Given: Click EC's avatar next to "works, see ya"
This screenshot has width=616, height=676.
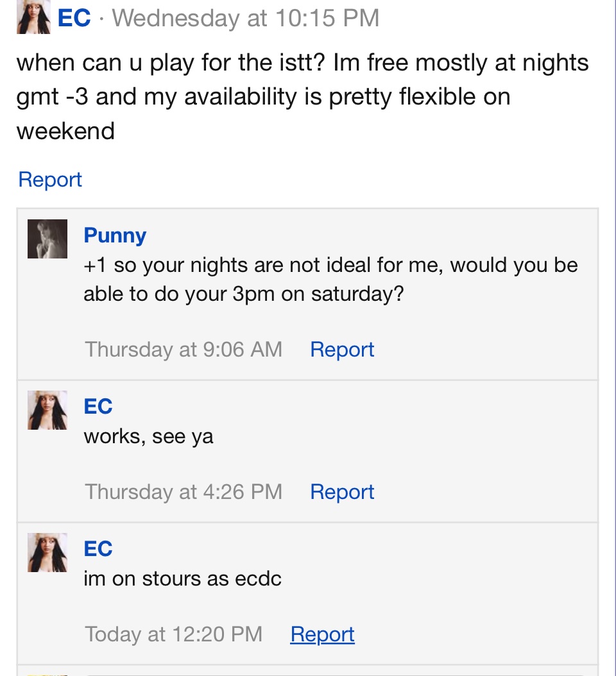Looking at the screenshot, I should [x=47, y=410].
